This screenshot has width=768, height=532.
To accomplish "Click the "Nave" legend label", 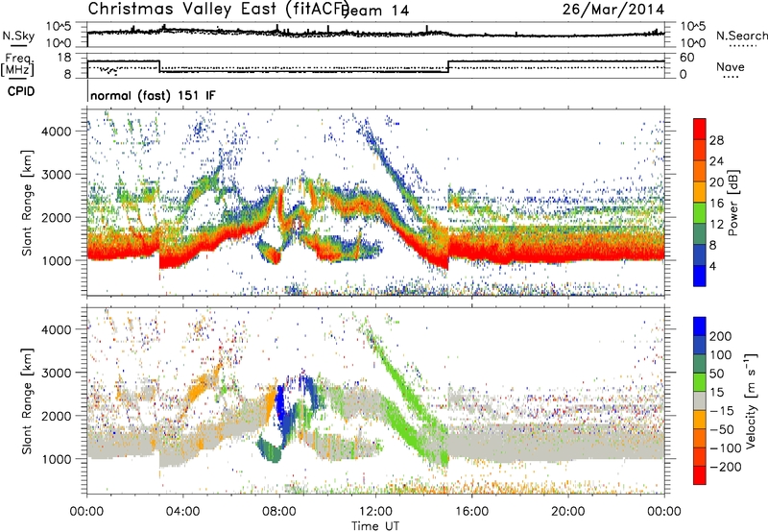I will (x=731, y=66).
